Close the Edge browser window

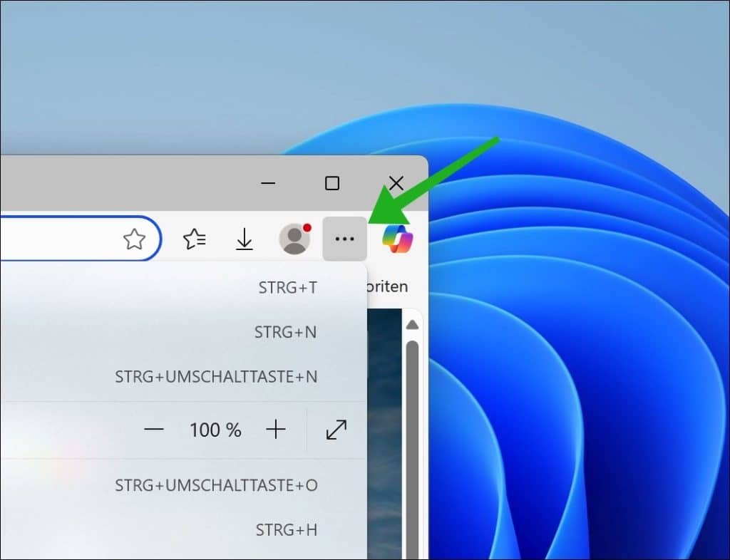[396, 183]
